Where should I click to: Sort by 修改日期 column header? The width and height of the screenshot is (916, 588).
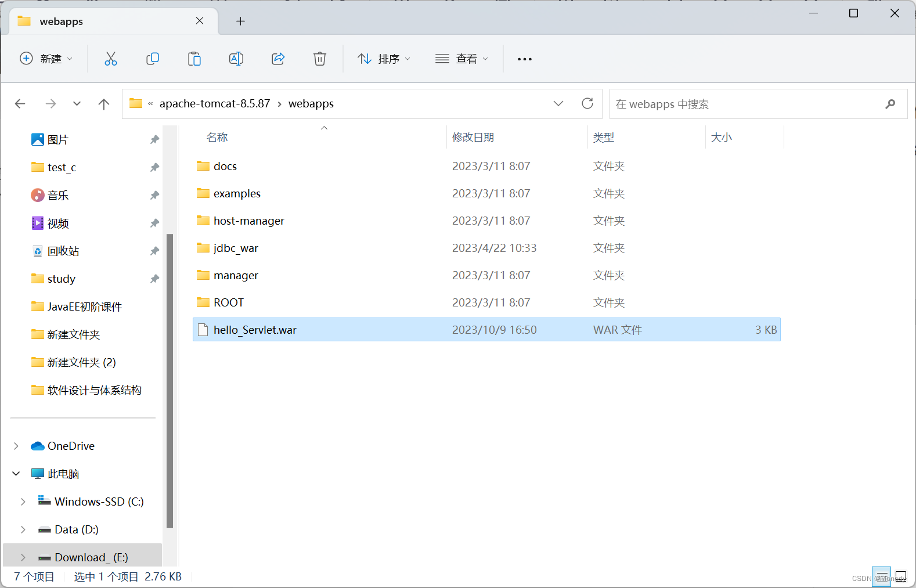pos(473,138)
